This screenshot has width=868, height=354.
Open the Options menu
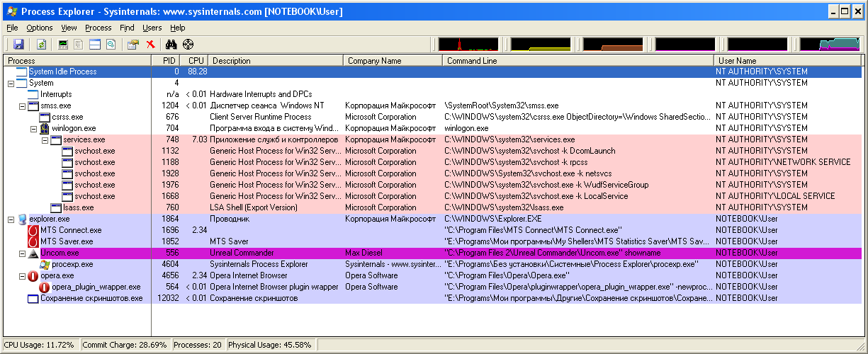(40, 28)
